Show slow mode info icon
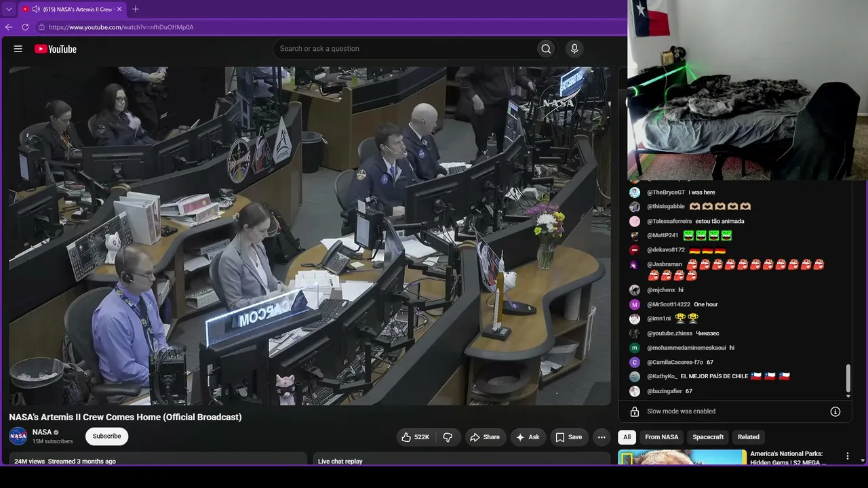The image size is (868, 488). click(x=835, y=411)
